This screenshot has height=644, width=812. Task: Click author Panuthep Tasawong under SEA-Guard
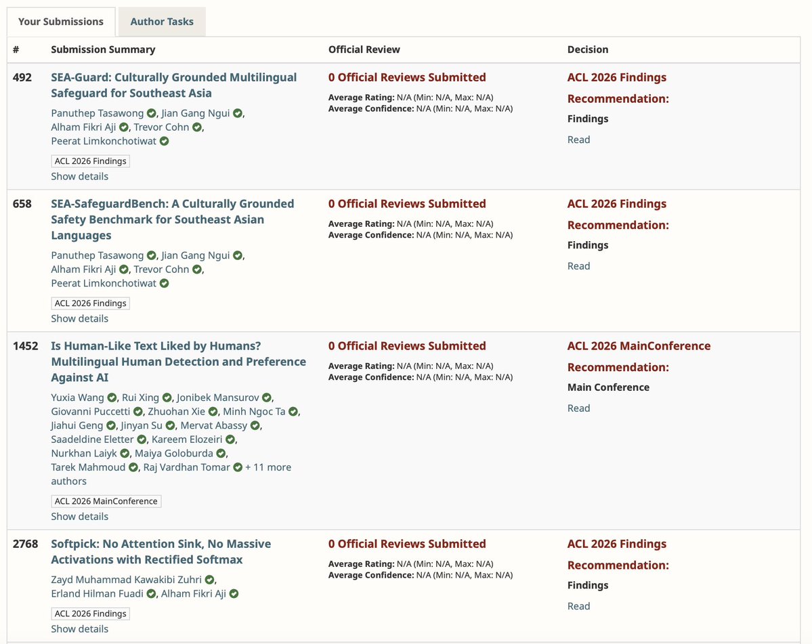pos(98,113)
